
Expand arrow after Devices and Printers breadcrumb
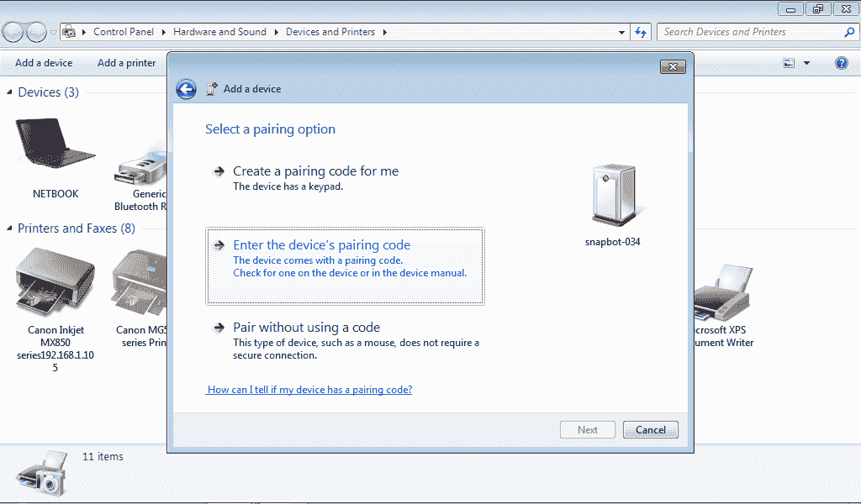tap(385, 32)
